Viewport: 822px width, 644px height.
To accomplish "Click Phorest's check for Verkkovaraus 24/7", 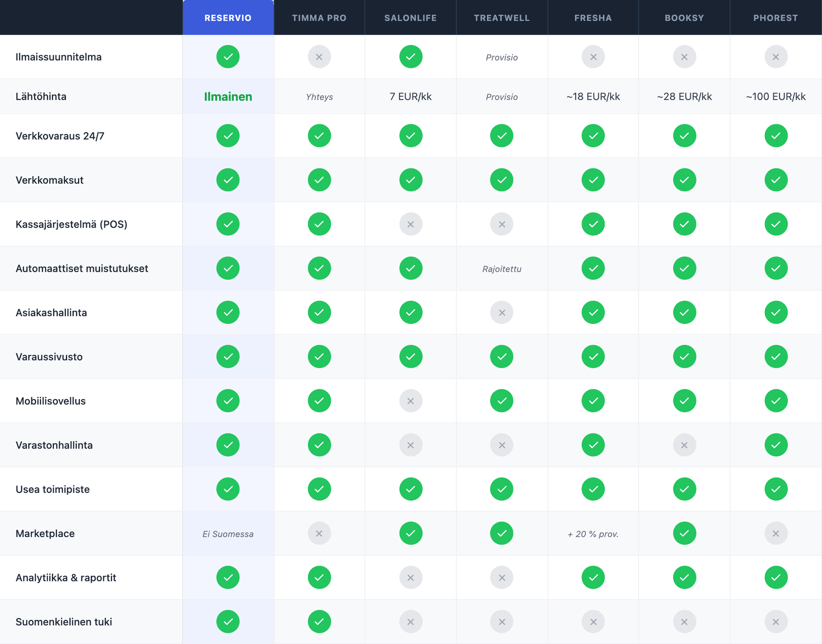I will pyautogui.click(x=776, y=136).
